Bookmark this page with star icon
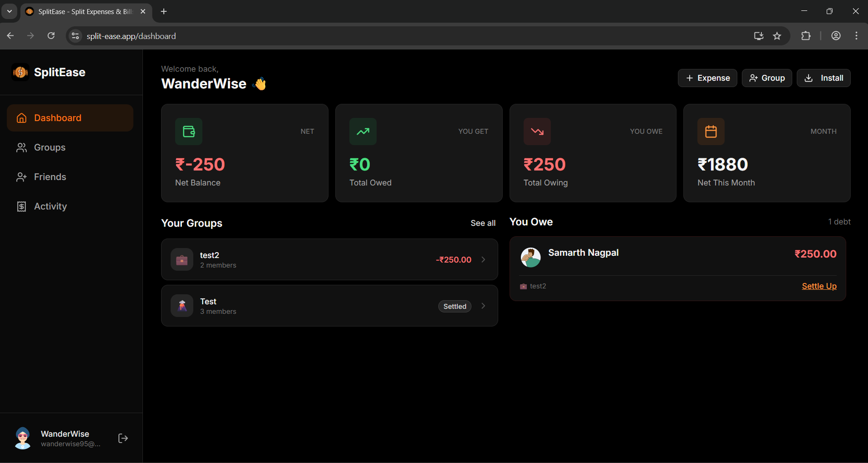Viewport: 868px width, 463px height. pyautogui.click(x=777, y=36)
